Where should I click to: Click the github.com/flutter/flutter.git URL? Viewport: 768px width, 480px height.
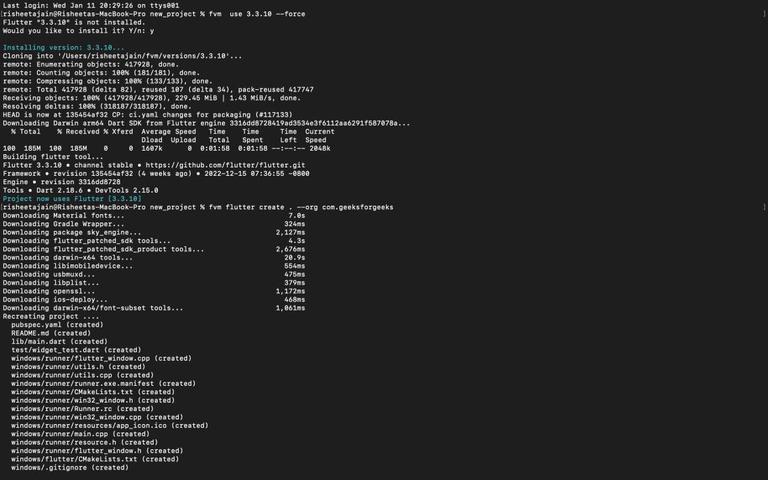[x=225, y=165]
